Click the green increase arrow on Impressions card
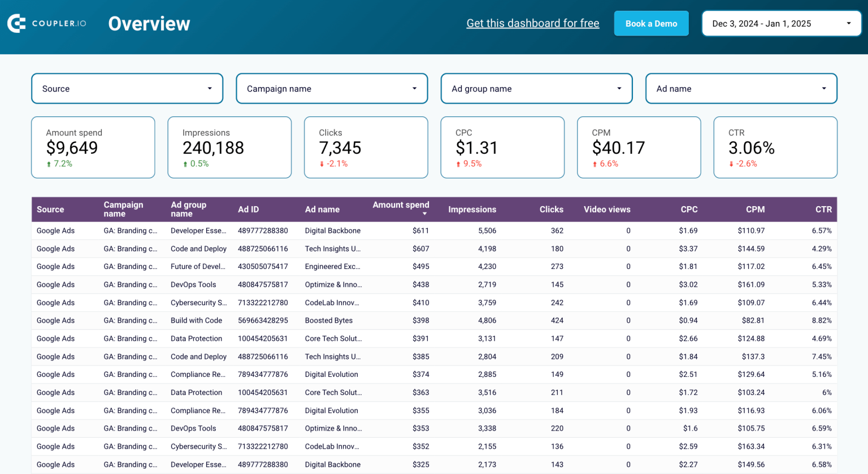 click(x=186, y=163)
